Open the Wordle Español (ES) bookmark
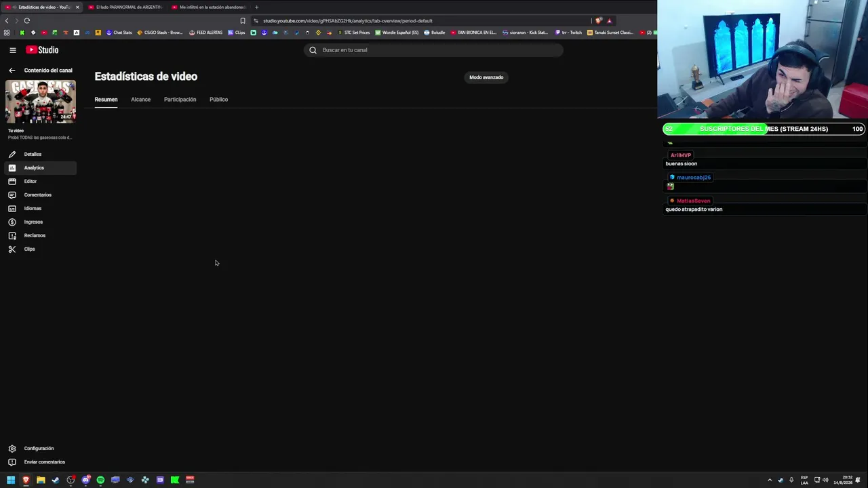 (x=397, y=33)
